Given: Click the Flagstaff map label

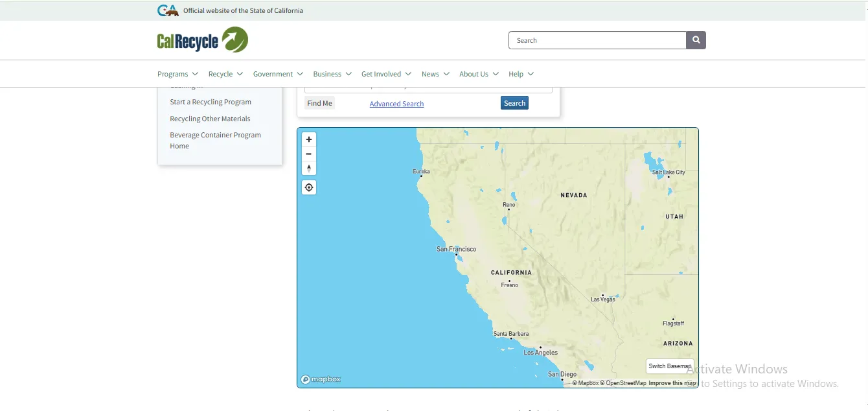Looking at the screenshot, I should click(x=674, y=323).
